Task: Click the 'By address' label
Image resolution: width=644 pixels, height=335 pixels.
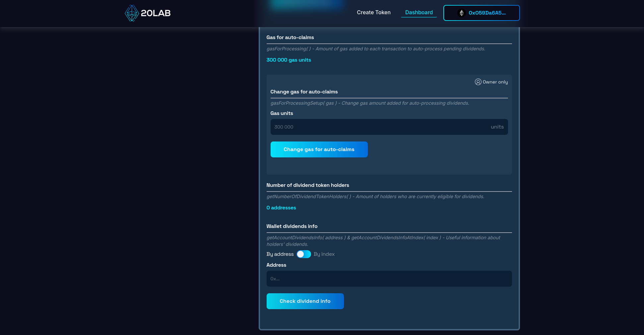Action: [280, 254]
